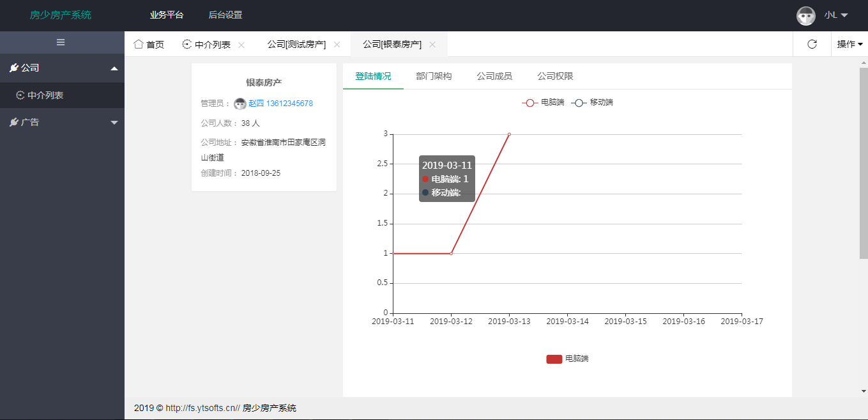Close the 公司[银泰房产] tab
Screen dimensions: 868x420
tap(432, 45)
